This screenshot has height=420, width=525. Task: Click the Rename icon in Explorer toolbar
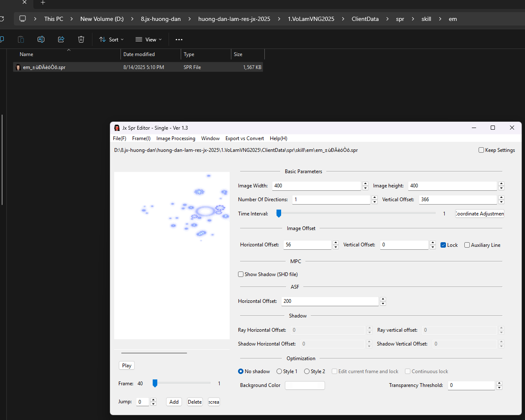[x=41, y=39]
